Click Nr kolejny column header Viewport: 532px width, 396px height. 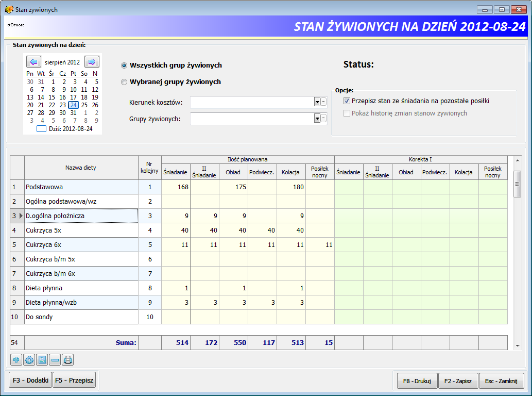(150, 168)
